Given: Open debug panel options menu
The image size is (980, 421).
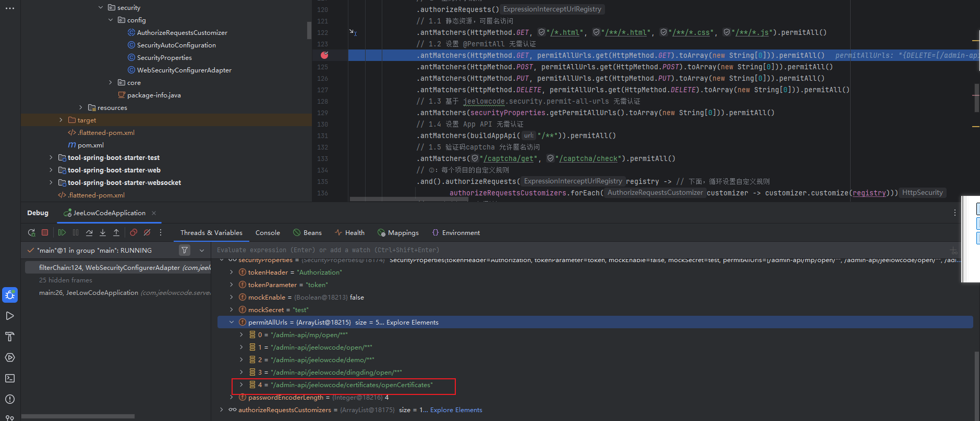Looking at the screenshot, I should (955, 213).
